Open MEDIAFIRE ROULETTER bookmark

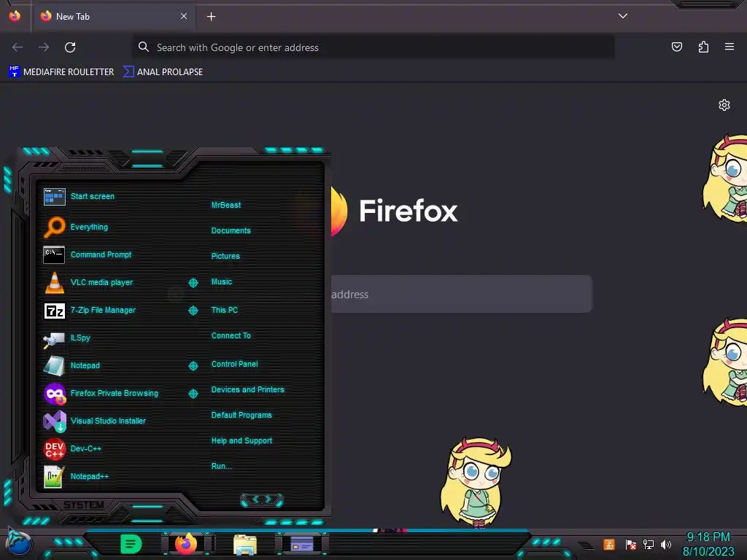pyautogui.click(x=61, y=72)
